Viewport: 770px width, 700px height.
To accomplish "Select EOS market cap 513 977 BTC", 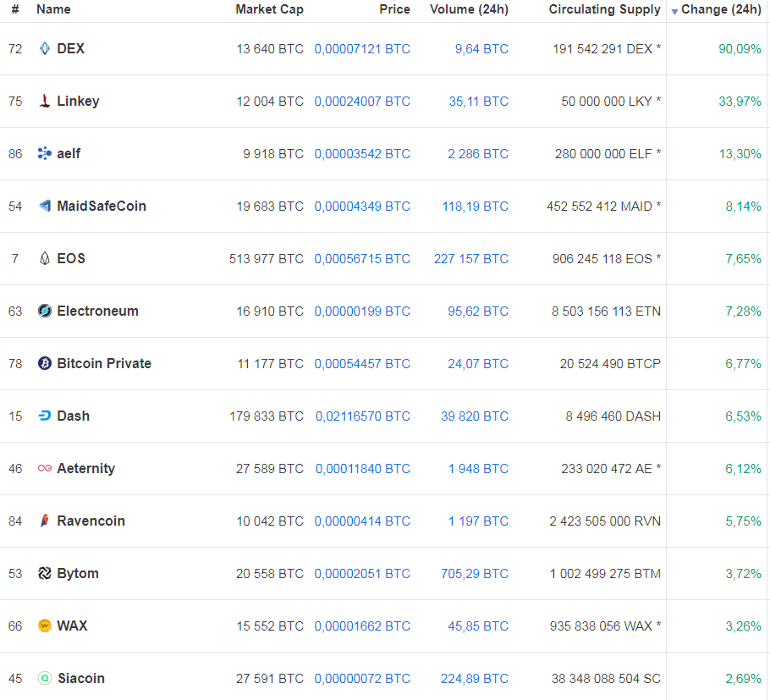I will pyautogui.click(x=267, y=259).
